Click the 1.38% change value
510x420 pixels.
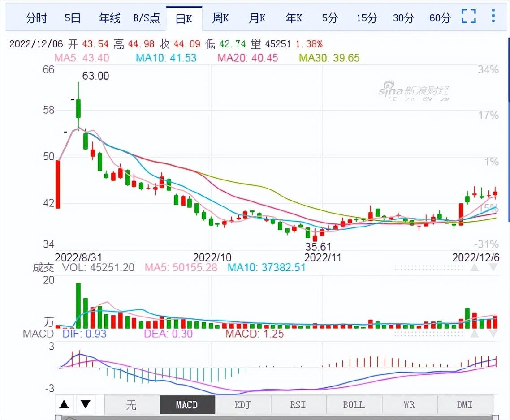point(309,44)
